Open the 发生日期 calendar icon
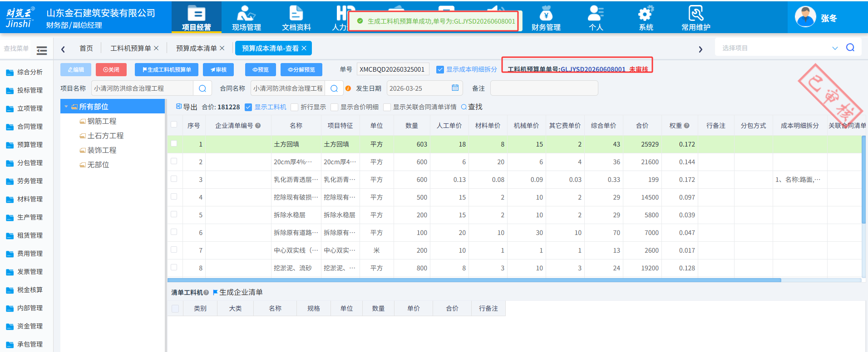 pos(455,88)
